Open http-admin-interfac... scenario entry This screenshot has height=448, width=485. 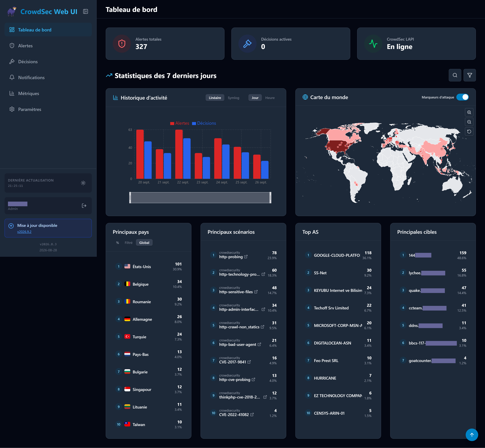click(243, 308)
